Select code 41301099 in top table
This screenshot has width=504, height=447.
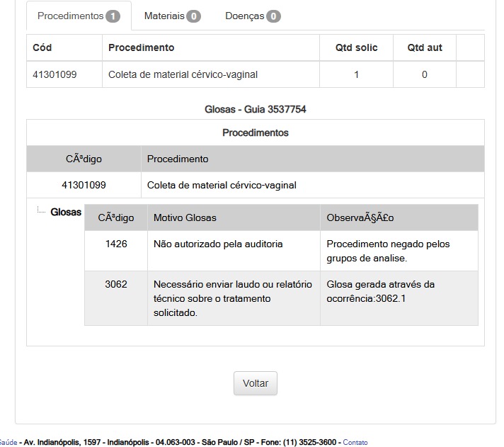coord(55,74)
